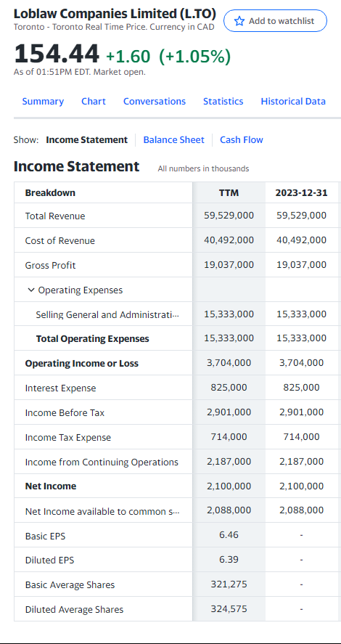
Task: Click the Total Operating Expenses row label
Action: click(x=93, y=339)
